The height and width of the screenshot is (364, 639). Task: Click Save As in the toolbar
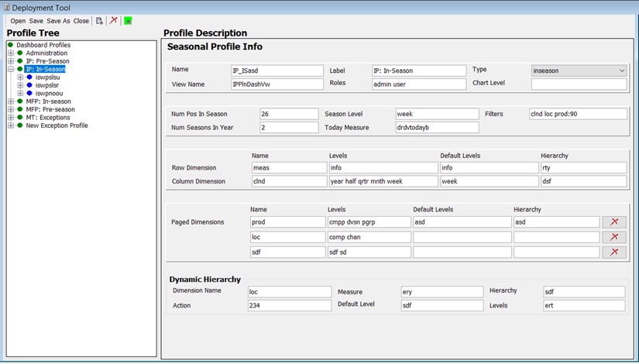(x=58, y=21)
